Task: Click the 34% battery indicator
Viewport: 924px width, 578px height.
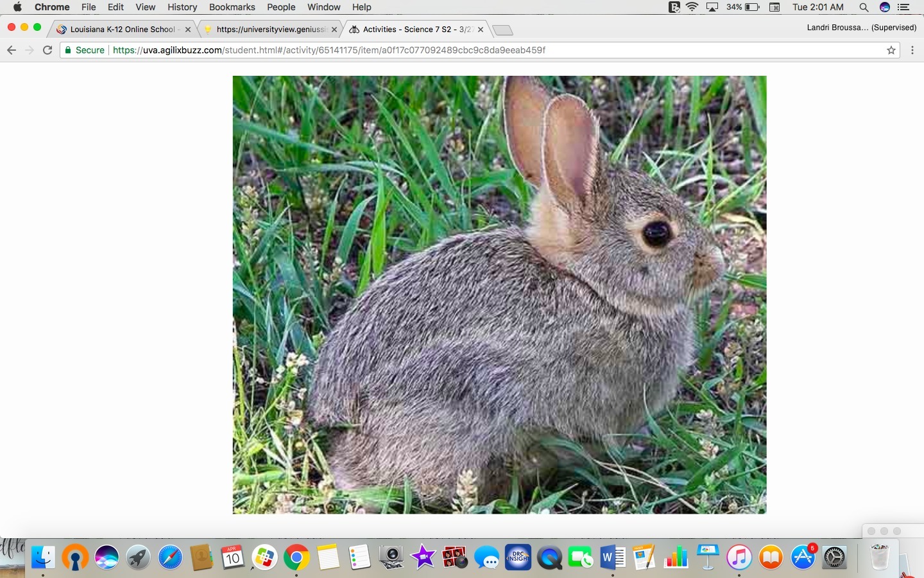Action: point(743,7)
